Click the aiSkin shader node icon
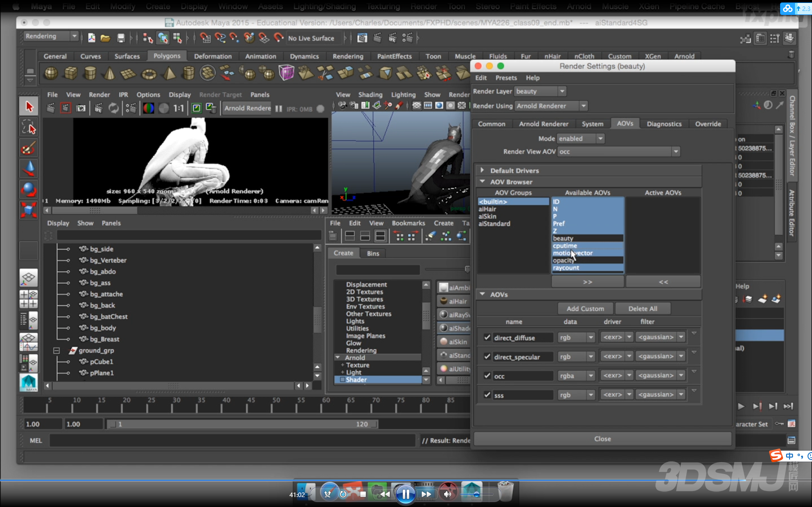Image resolution: width=812 pixels, height=507 pixels. pos(443,342)
